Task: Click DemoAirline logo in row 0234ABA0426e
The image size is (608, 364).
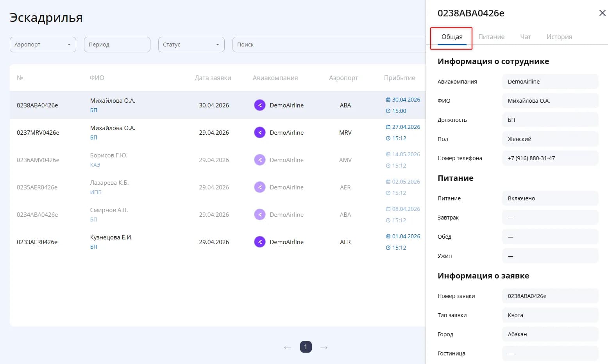Action: [x=260, y=214]
